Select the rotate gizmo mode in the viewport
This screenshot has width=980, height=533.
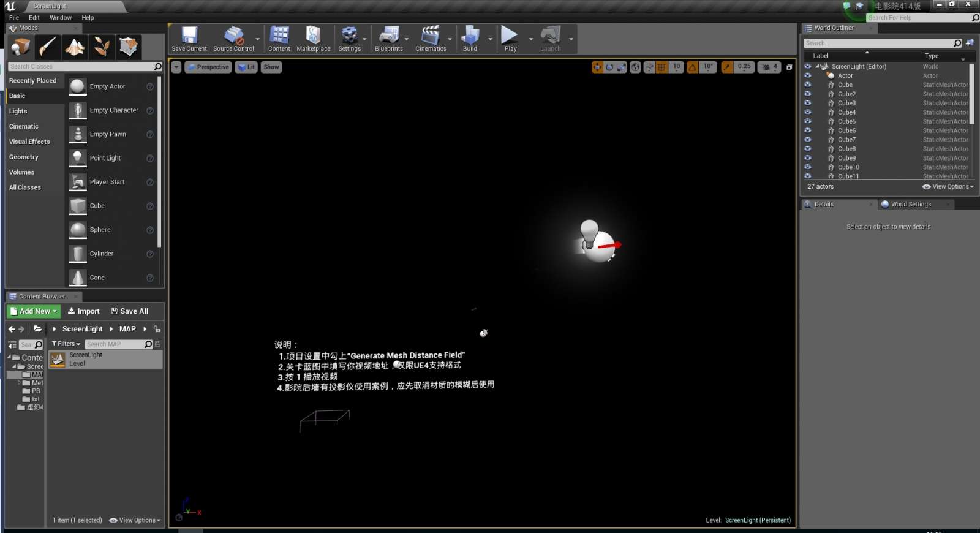point(609,67)
